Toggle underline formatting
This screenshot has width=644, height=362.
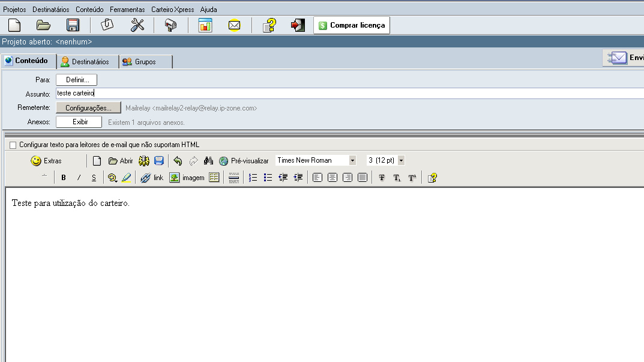pyautogui.click(x=94, y=178)
